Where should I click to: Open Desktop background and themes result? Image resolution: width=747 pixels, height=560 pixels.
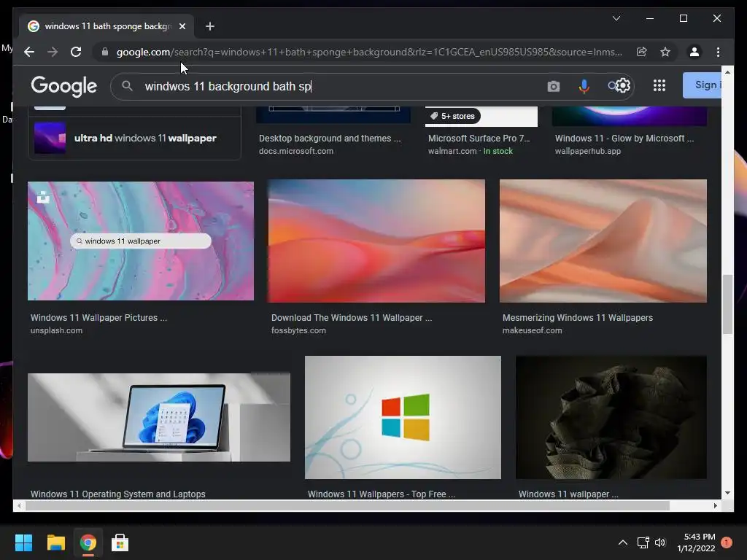pos(330,138)
